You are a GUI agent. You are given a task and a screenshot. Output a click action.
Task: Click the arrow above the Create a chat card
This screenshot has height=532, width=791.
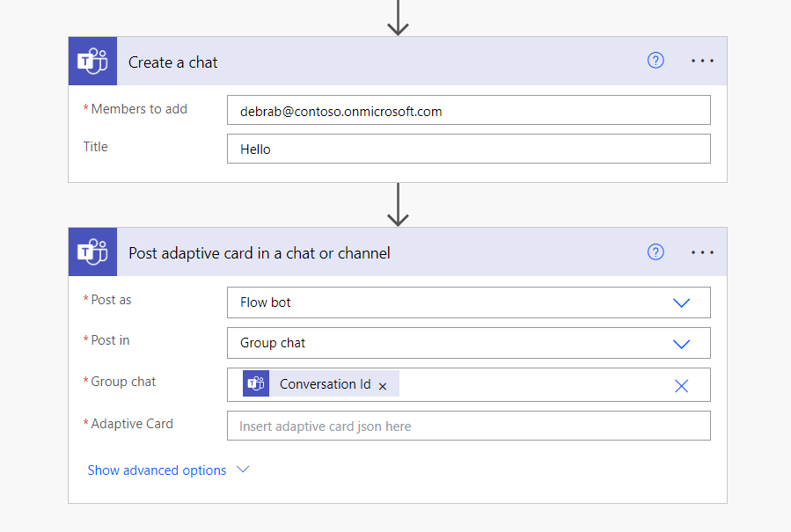[399, 18]
